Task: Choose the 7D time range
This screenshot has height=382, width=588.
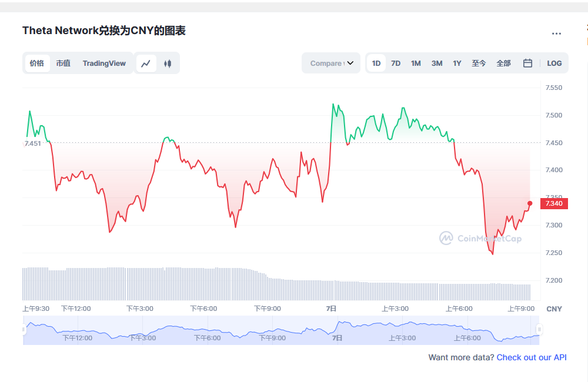Action: click(396, 63)
